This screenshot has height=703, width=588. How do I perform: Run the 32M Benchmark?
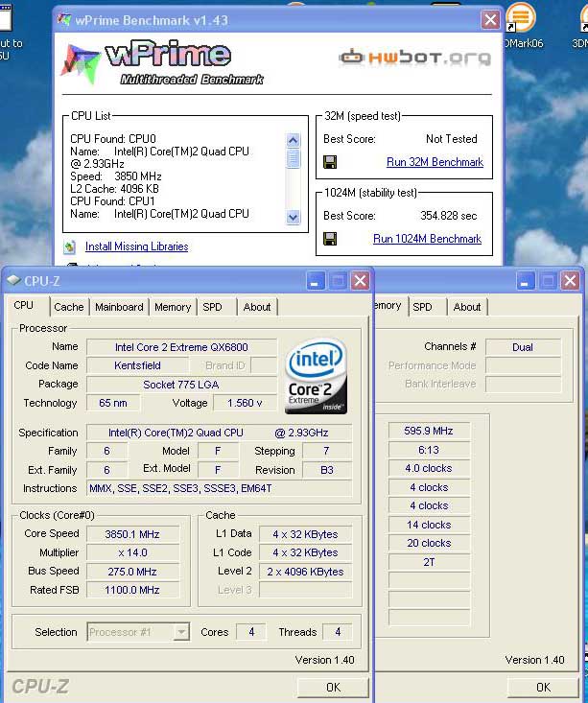(435, 162)
